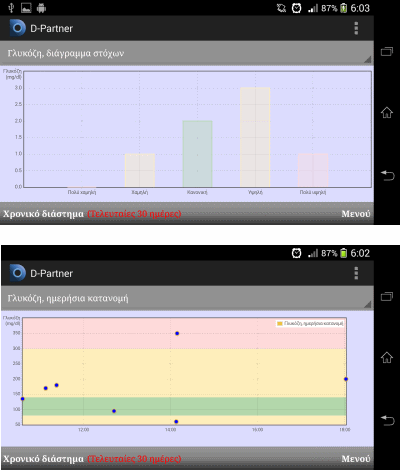
Task: Tap battery icon at 6:03 status bar
Action: click(x=344, y=8)
